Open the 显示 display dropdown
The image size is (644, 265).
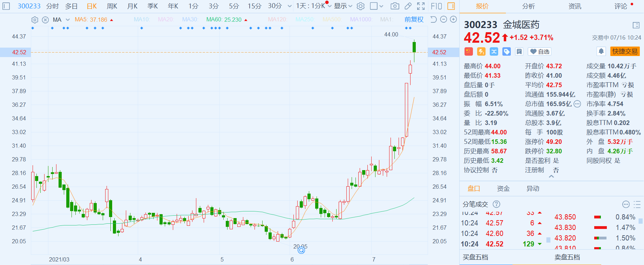click(343, 6)
